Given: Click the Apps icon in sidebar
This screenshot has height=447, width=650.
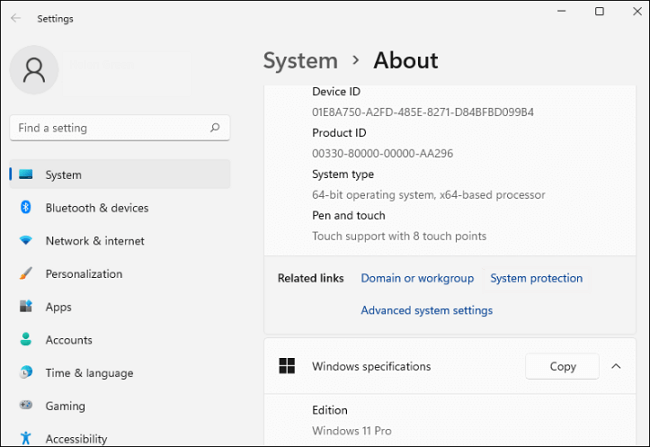Looking at the screenshot, I should tap(26, 307).
